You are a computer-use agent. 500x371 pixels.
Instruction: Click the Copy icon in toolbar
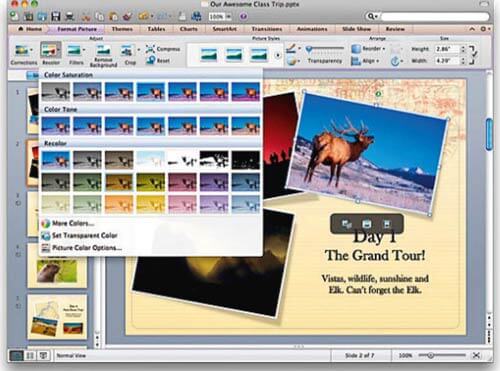99,16
